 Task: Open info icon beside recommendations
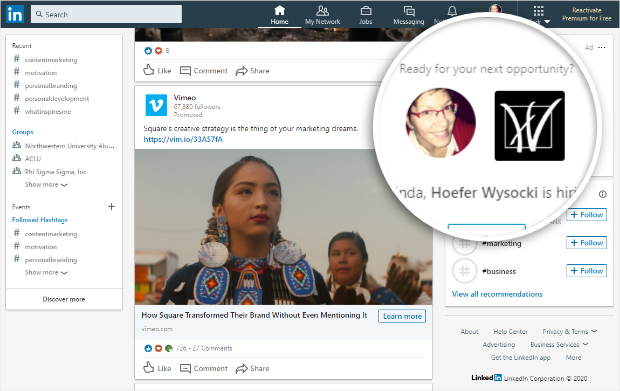click(x=602, y=194)
